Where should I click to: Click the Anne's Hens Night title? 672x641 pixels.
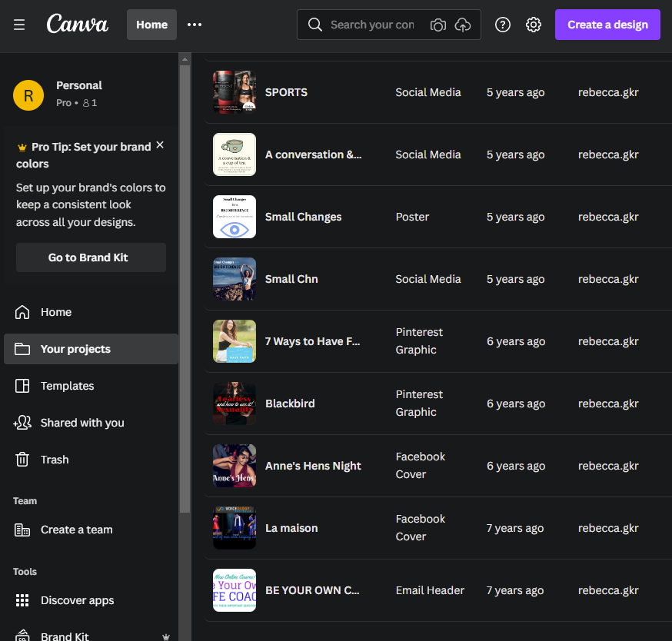[x=313, y=466]
